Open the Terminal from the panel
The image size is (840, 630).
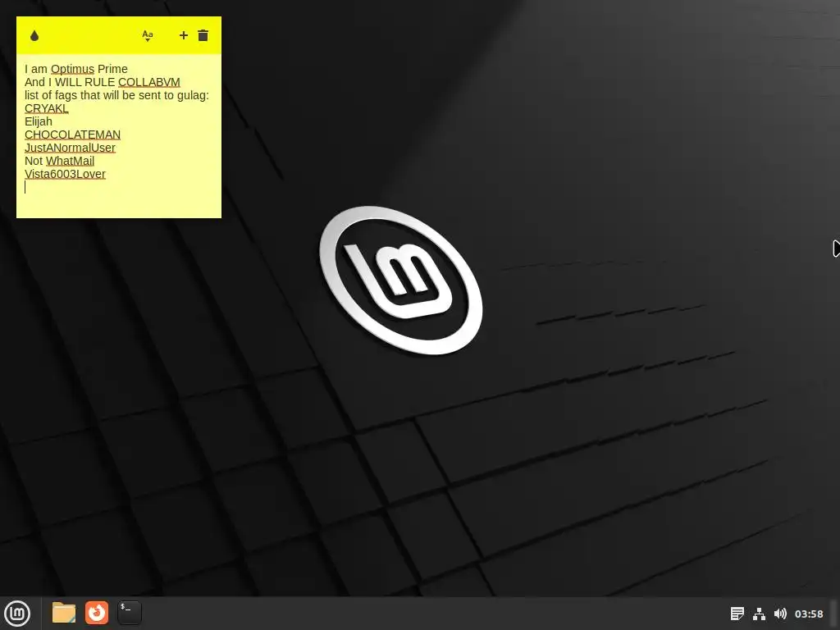pyautogui.click(x=130, y=613)
